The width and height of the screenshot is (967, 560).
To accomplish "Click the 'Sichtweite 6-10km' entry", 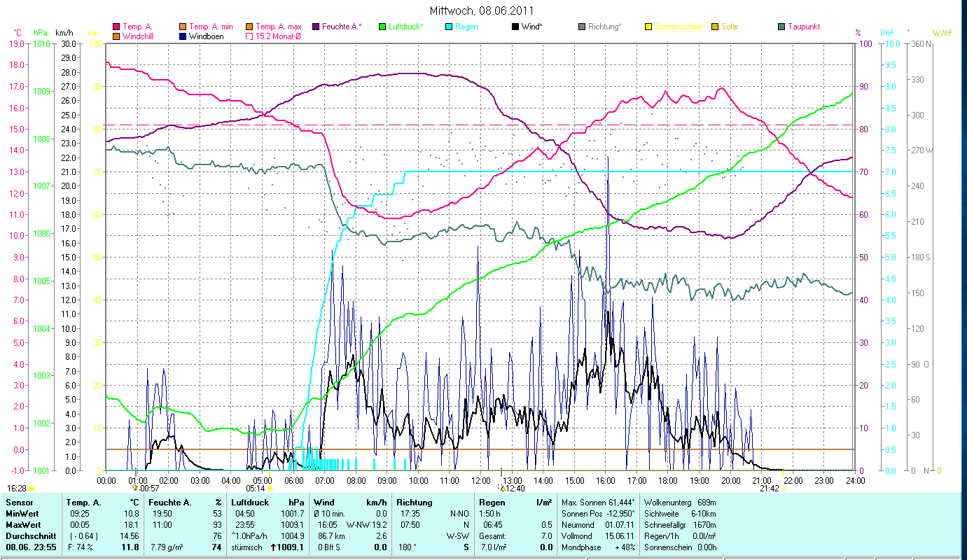I will tap(679, 514).
